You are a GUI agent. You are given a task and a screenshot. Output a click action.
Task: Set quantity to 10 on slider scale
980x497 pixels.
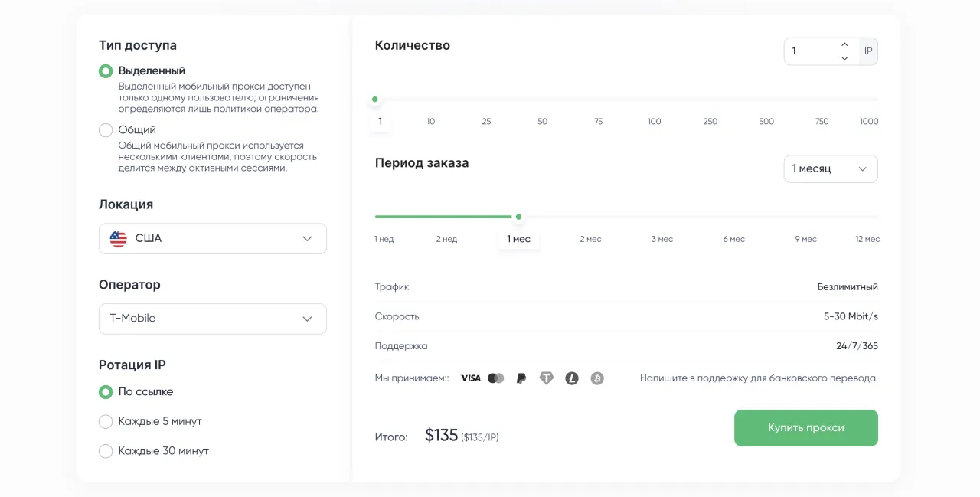coord(431,122)
